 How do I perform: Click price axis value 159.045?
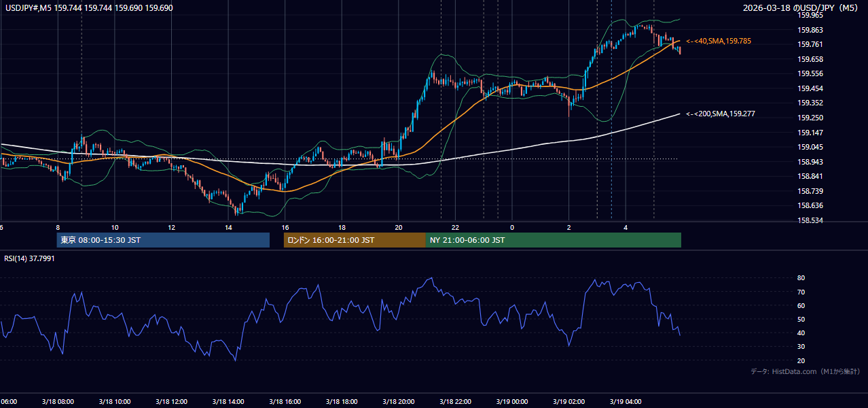click(810, 147)
